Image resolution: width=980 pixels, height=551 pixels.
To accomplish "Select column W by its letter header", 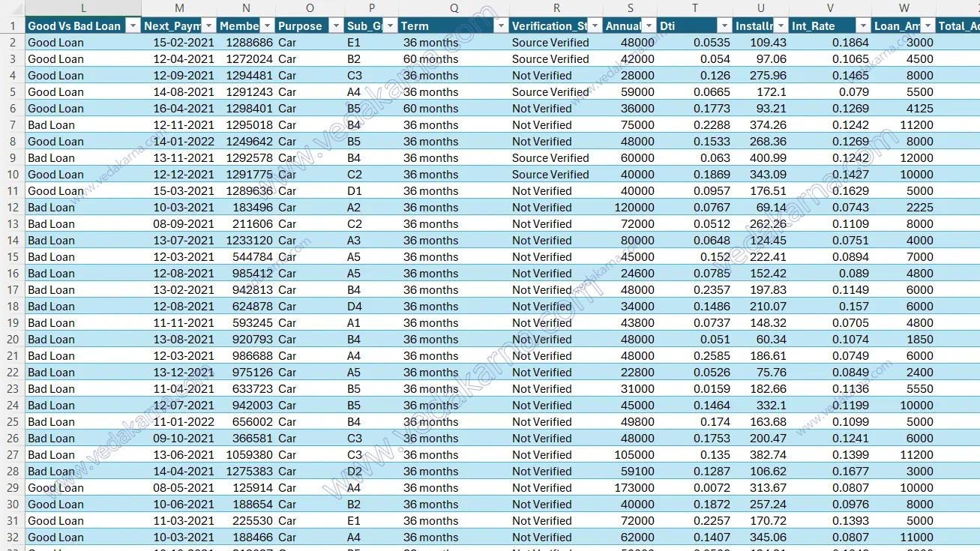I will pos(904,8).
